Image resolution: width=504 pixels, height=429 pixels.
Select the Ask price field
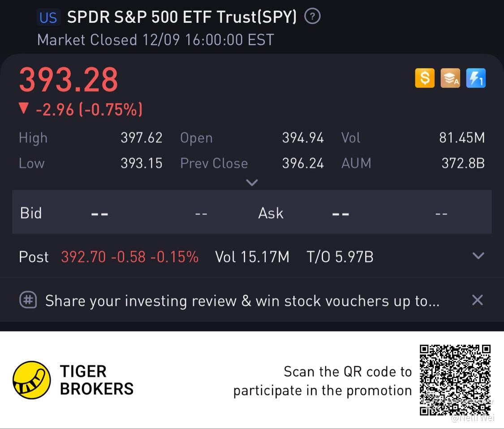[340, 213]
